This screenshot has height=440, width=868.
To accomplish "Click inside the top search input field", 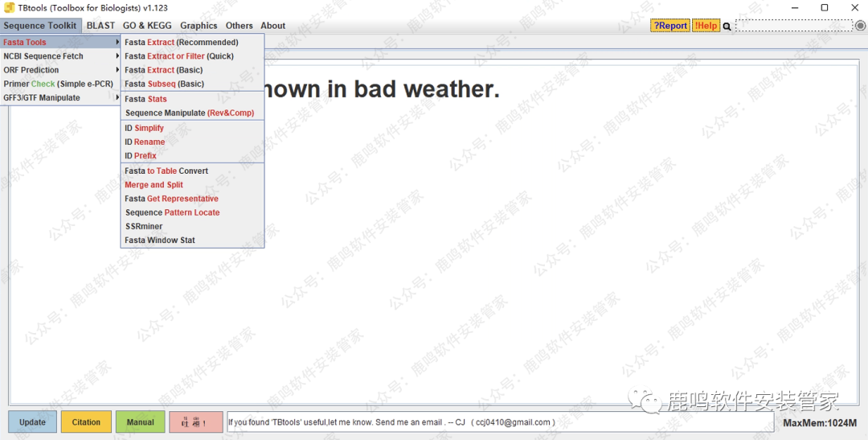I will 793,26.
